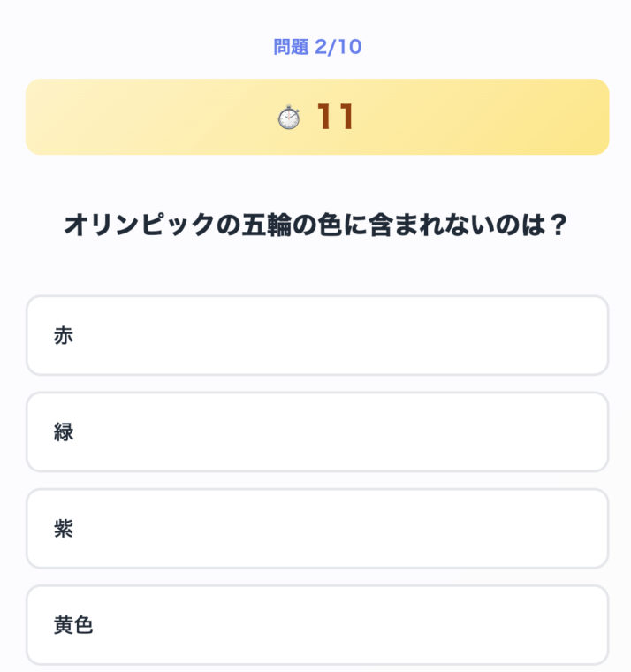Click the question text about オリンピックの五輪
The width and height of the screenshot is (631, 672).
click(315, 225)
